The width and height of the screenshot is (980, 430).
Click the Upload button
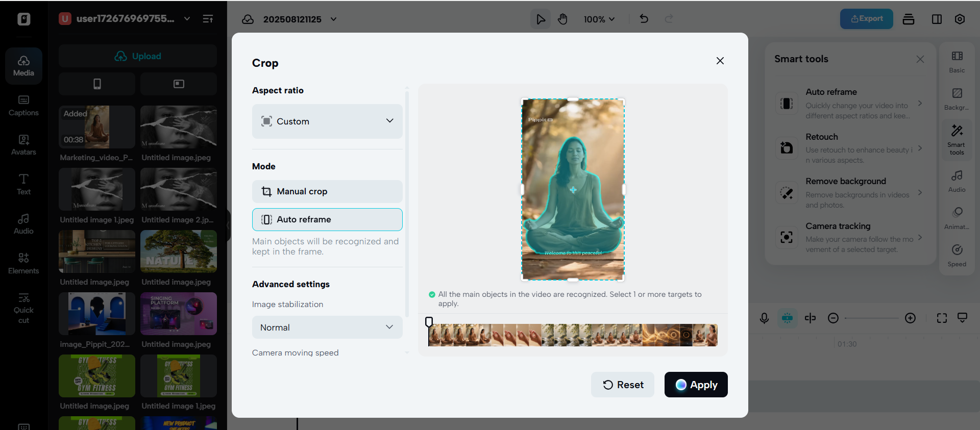[x=138, y=56]
